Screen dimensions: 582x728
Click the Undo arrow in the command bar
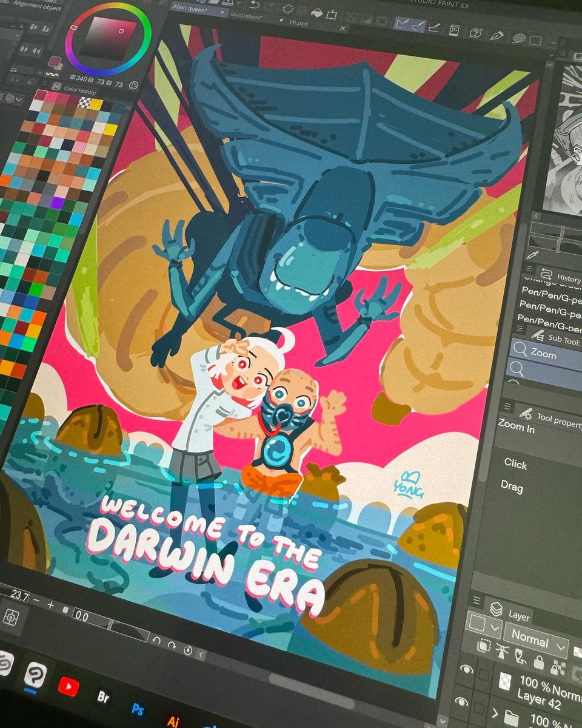[x=255, y=5]
